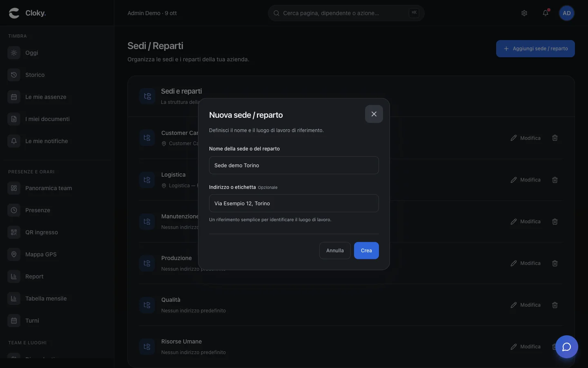Delete the Logistica row via trash icon
The image size is (588, 368).
coord(555,180)
